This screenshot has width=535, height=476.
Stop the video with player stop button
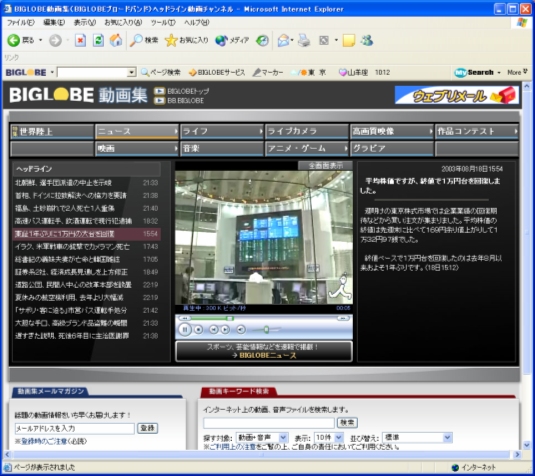pyautogui.click(x=199, y=330)
